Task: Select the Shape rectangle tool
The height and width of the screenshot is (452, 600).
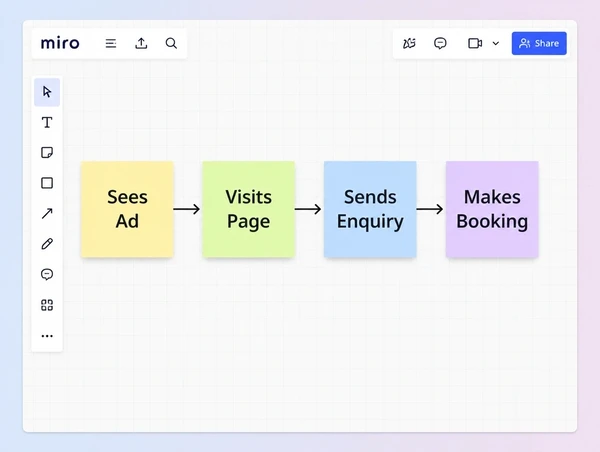Action: [x=47, y=183]
